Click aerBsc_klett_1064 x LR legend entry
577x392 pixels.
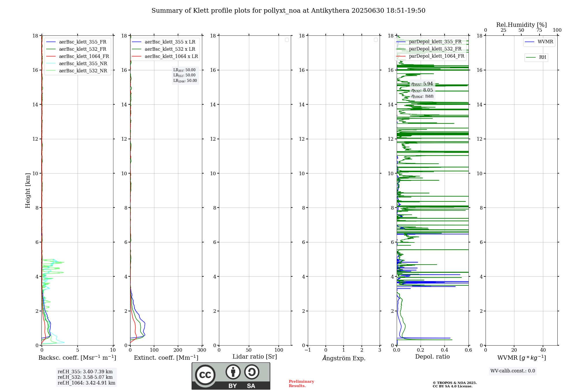coord(165,56)
